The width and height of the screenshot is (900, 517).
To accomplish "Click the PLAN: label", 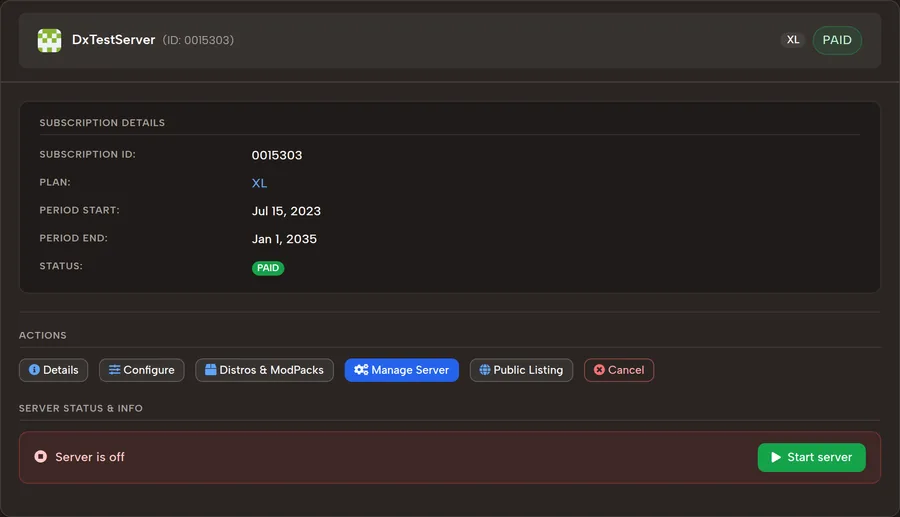I will pyautogui.click(x=55, y=182).
